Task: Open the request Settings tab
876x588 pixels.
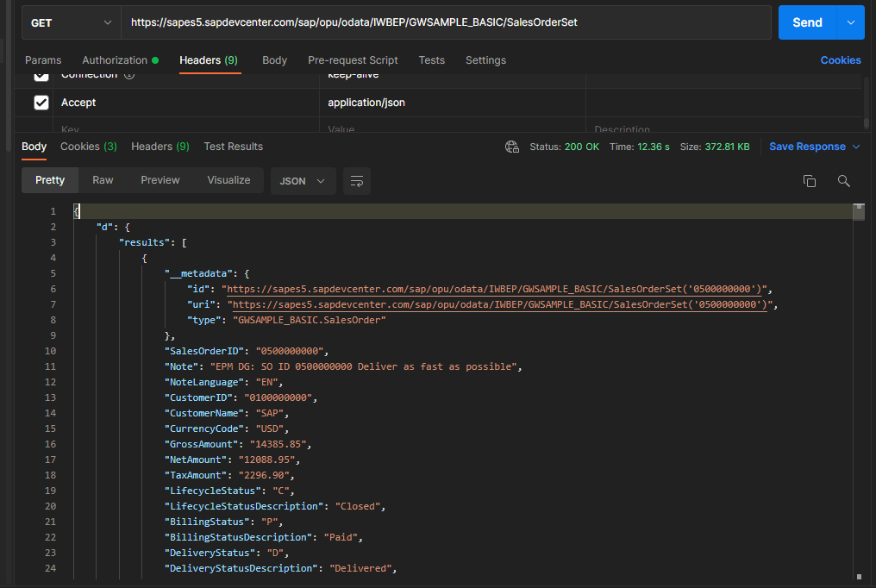Action: pos(485,60)
